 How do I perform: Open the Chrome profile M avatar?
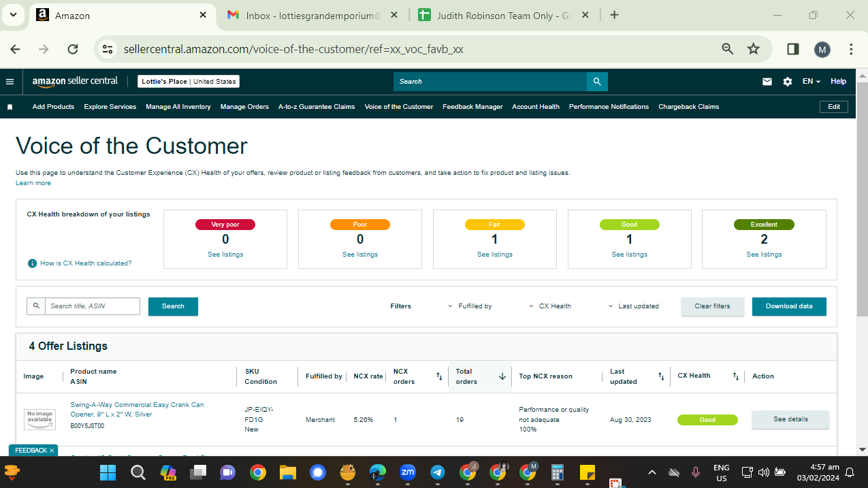click(x=822, y=49)
